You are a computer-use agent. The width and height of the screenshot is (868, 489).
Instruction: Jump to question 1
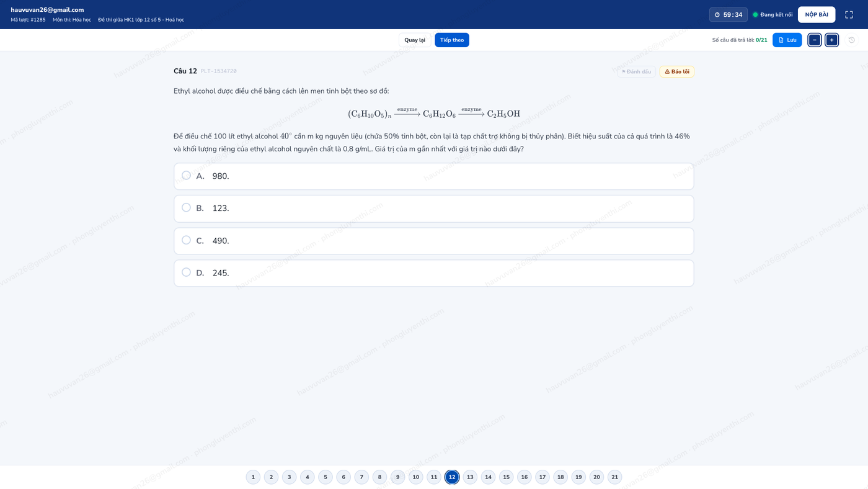[253, 477]
